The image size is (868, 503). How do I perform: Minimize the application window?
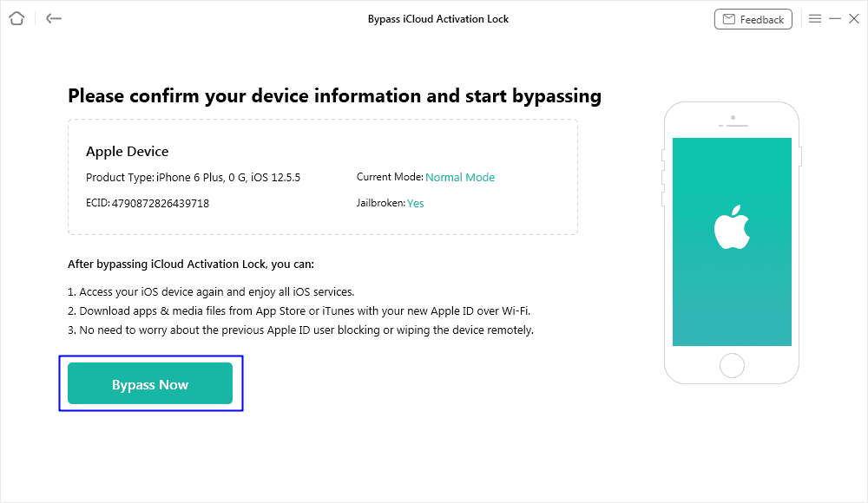(835, 19)
